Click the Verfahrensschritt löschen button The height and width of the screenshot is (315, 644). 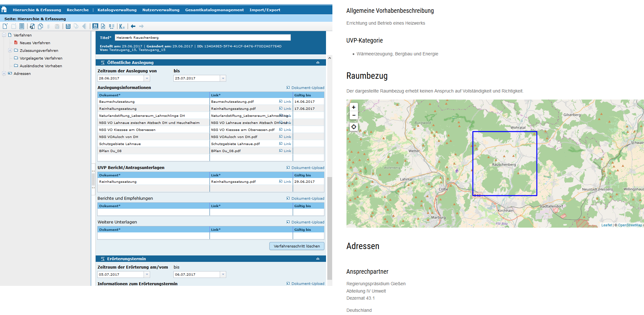(296, 246)
